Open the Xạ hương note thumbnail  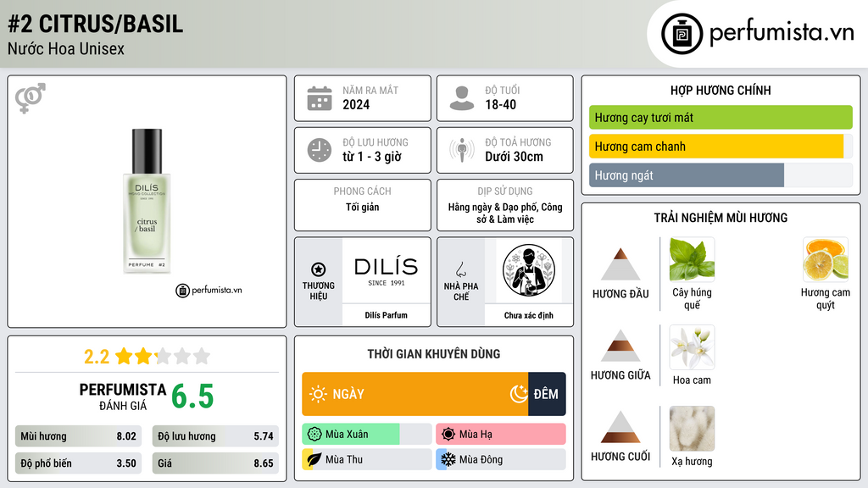[x=692, y=428]
